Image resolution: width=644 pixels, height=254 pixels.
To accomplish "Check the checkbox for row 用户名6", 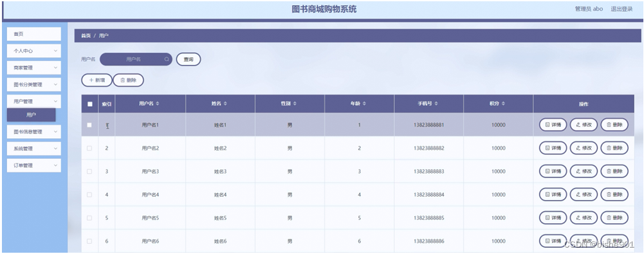I will [89, 241].
